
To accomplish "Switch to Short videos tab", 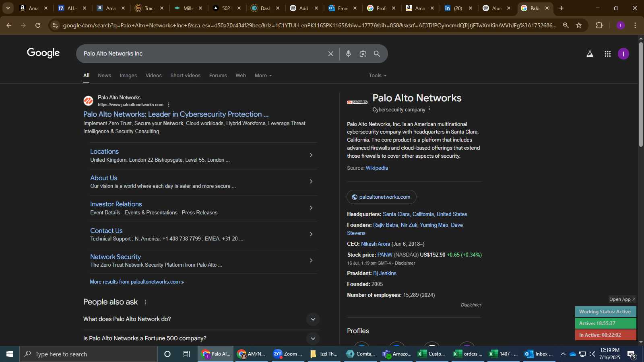I will (185, 76).
